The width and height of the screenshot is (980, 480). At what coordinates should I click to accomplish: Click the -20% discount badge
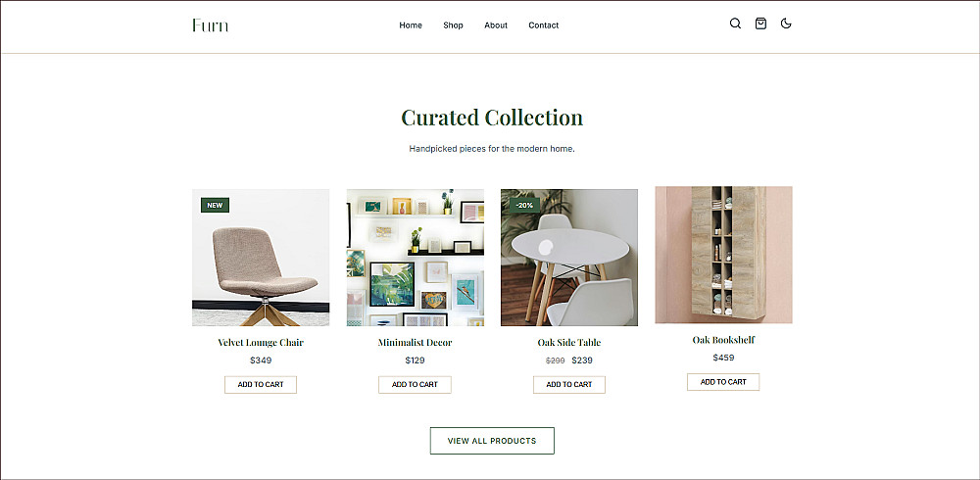coord(524,205)
